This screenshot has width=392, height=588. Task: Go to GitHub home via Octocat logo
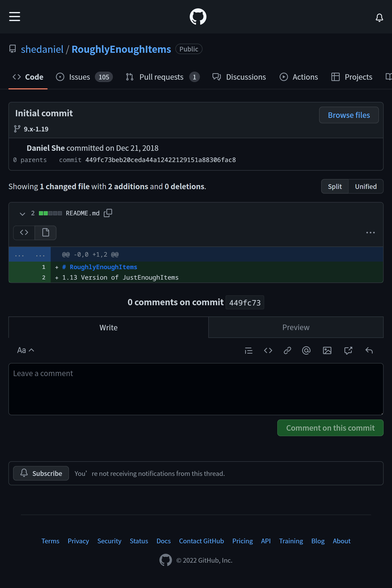point(198,17)
